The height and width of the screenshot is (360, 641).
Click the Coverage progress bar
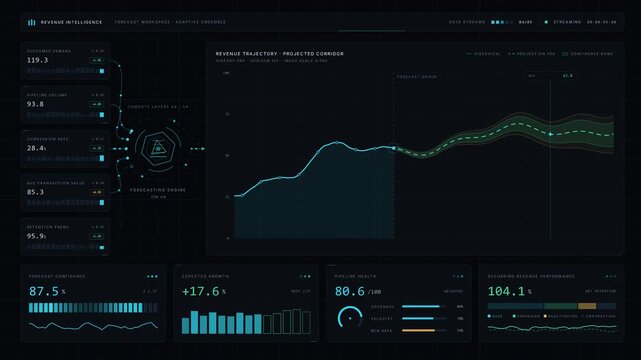(x=424, y=306)
